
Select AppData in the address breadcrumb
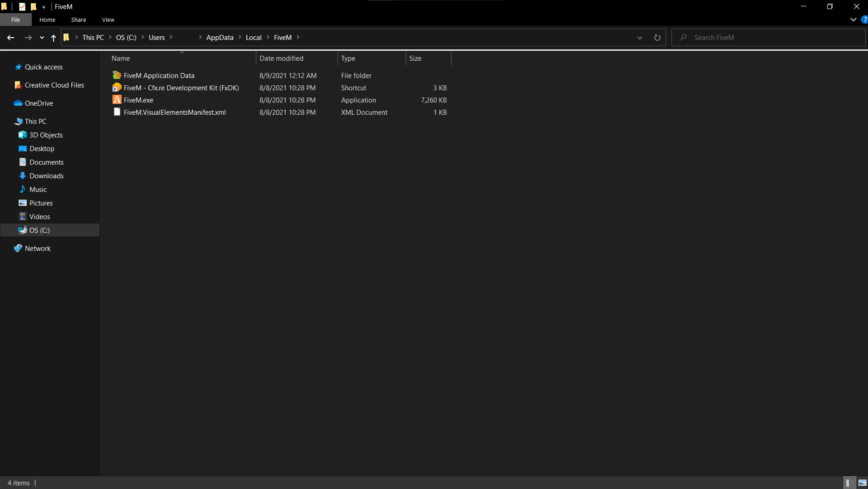tap(220, 38)
